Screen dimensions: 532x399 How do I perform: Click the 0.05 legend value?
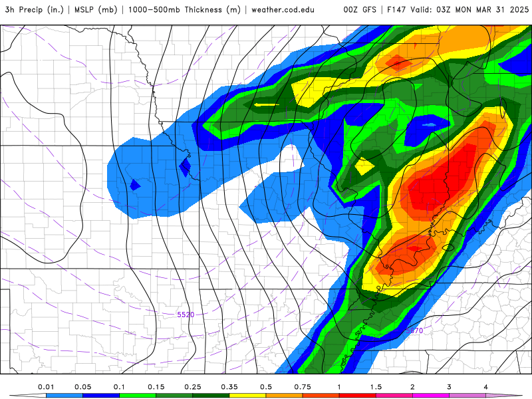[x=82, y=387]
